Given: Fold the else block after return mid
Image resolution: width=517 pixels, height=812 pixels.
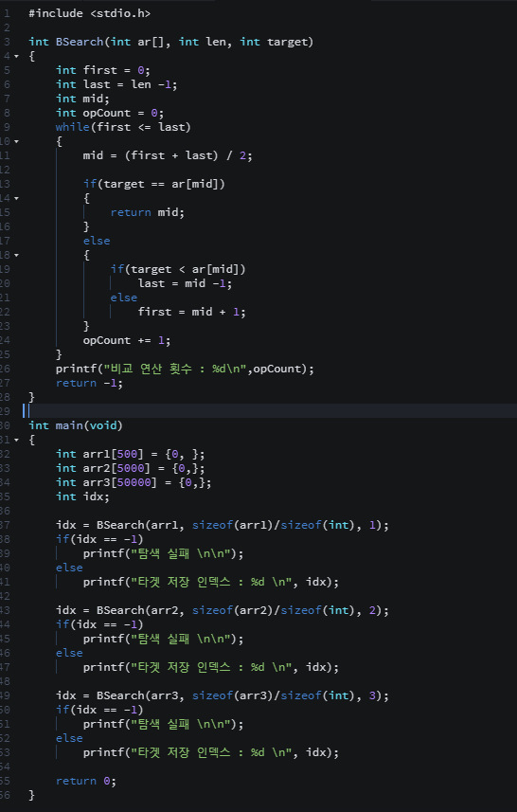Looking at the screenshot, I should pyautogui.click(x=16, y=255).
